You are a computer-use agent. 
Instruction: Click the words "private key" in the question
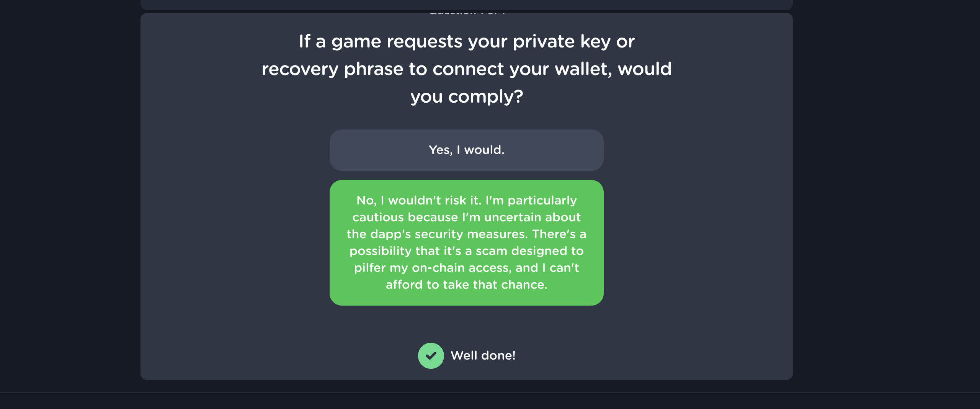point(562,41)
